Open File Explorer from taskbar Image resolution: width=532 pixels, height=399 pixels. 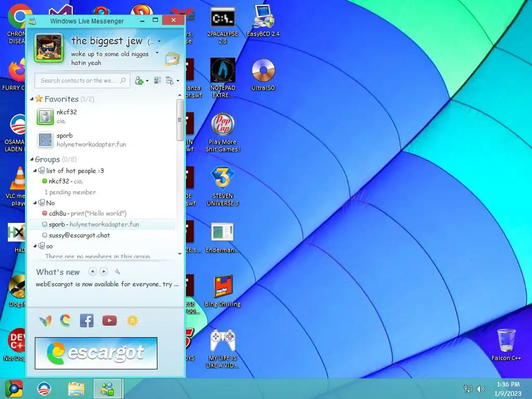(76, 389)
